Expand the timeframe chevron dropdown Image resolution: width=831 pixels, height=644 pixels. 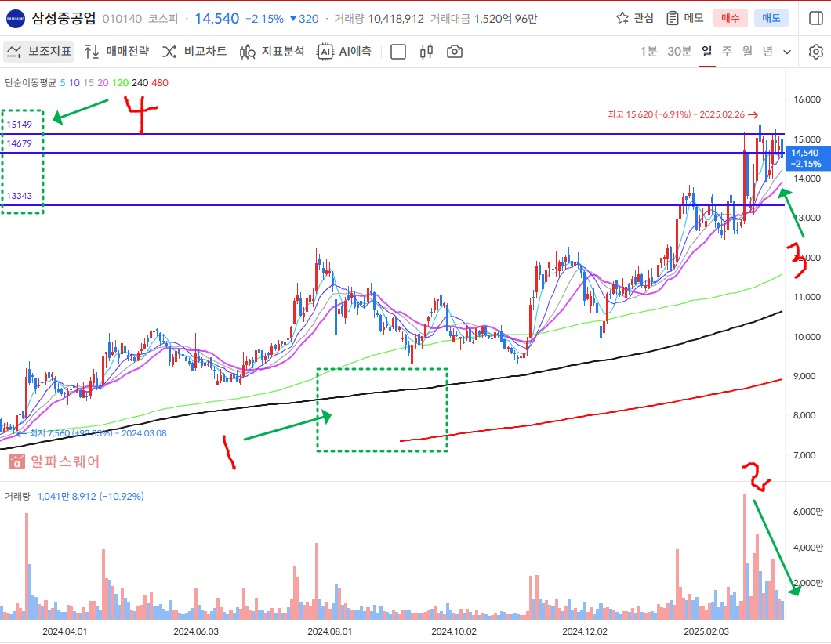[787, 52]
